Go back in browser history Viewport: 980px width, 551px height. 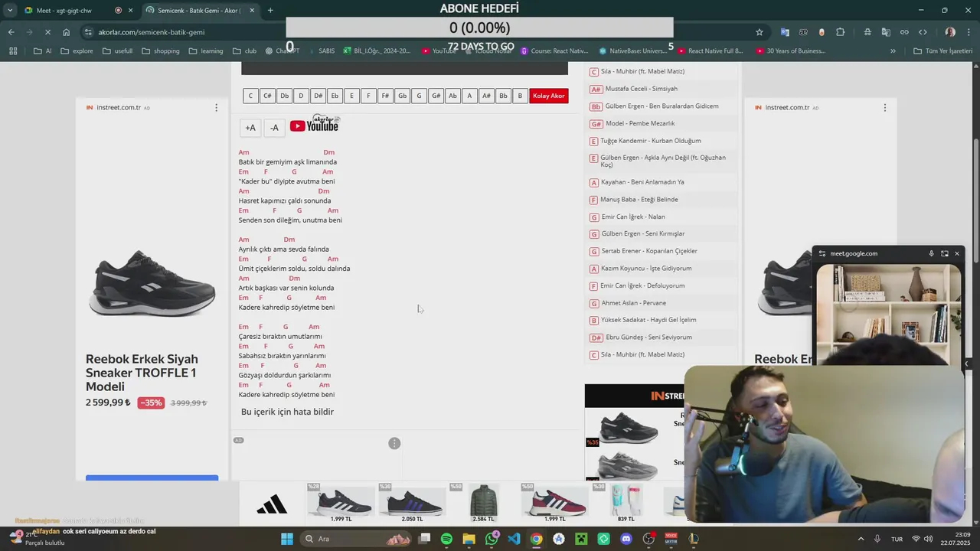11,32
